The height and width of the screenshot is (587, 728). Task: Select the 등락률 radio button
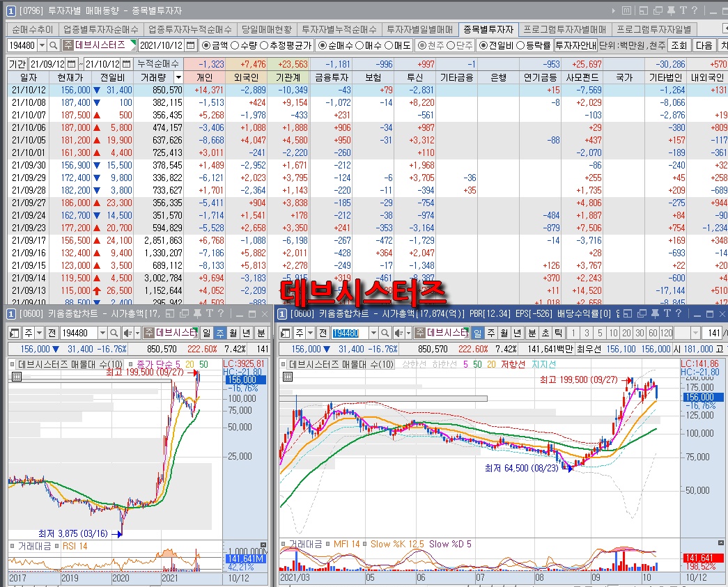point(520,45)
